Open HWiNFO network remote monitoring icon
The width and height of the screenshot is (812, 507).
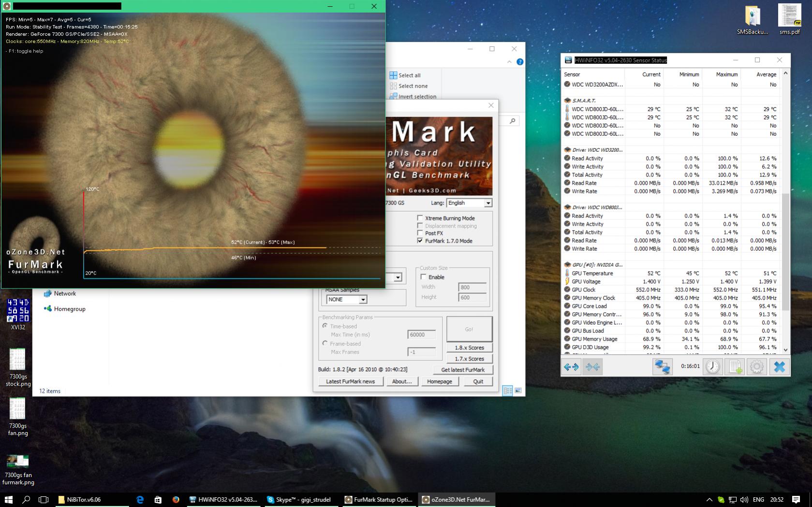coord(662,367)
